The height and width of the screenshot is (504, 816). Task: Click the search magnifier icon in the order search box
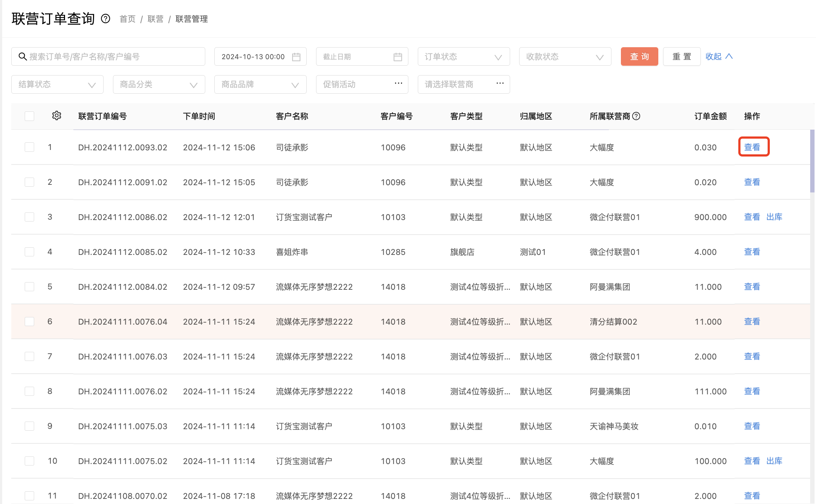(23, 57)
